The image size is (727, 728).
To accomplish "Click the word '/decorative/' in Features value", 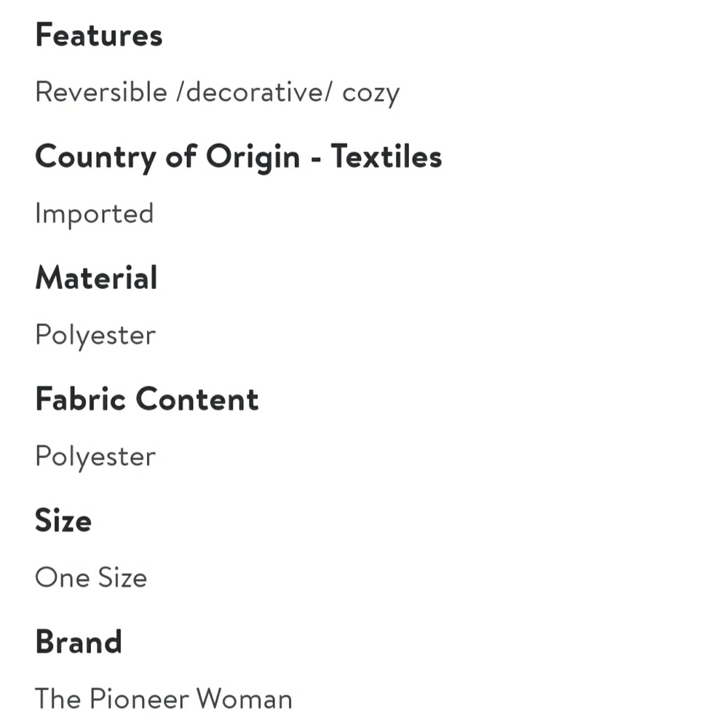I will 255,92.
